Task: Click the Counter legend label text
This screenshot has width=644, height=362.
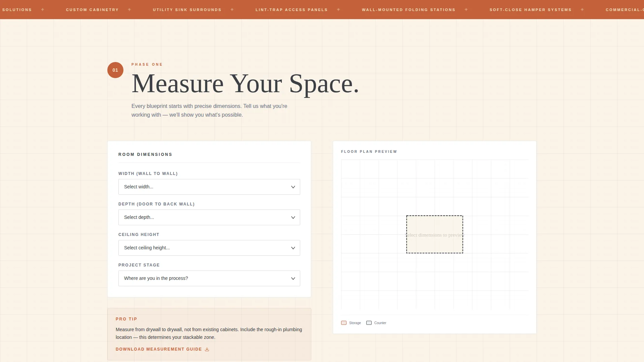Action: pyautogui.click(x=380, y=323)
